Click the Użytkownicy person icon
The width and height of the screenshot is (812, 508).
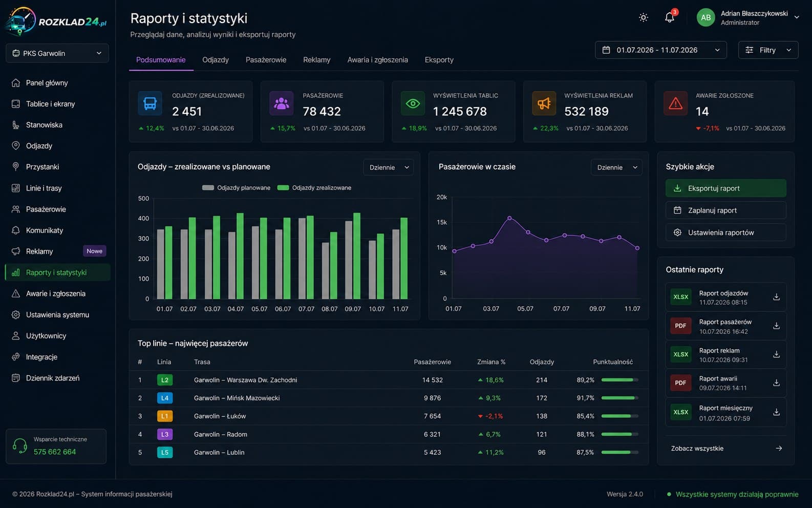[x=16, y=335]
